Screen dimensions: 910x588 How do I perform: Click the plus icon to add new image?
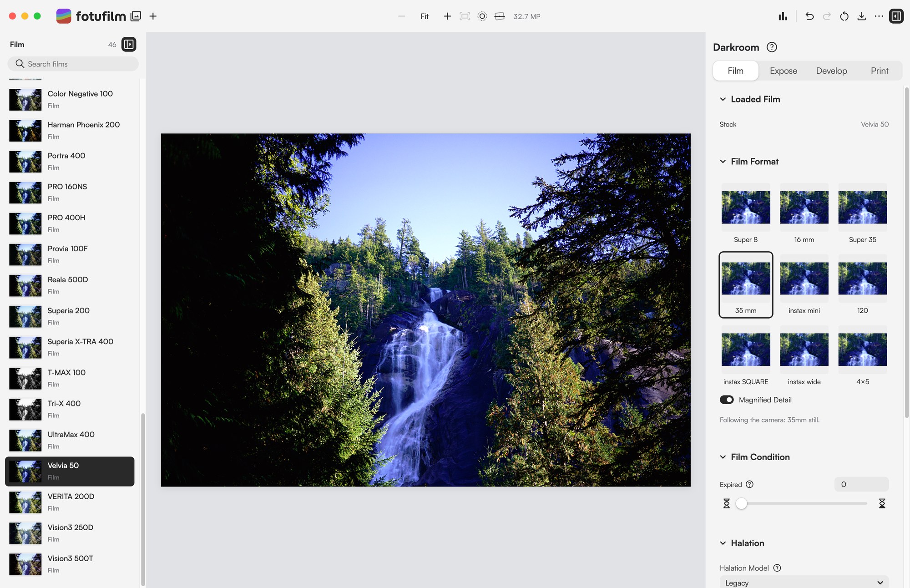[x=153, y=16]
